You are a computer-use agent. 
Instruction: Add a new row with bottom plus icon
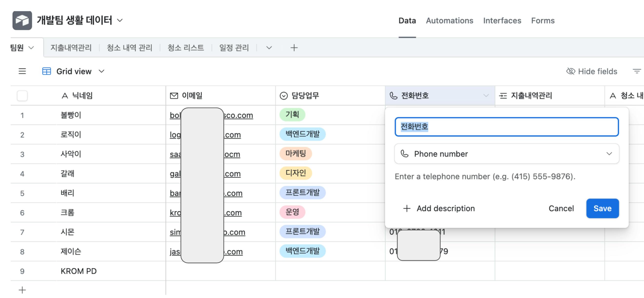point(22,290)
